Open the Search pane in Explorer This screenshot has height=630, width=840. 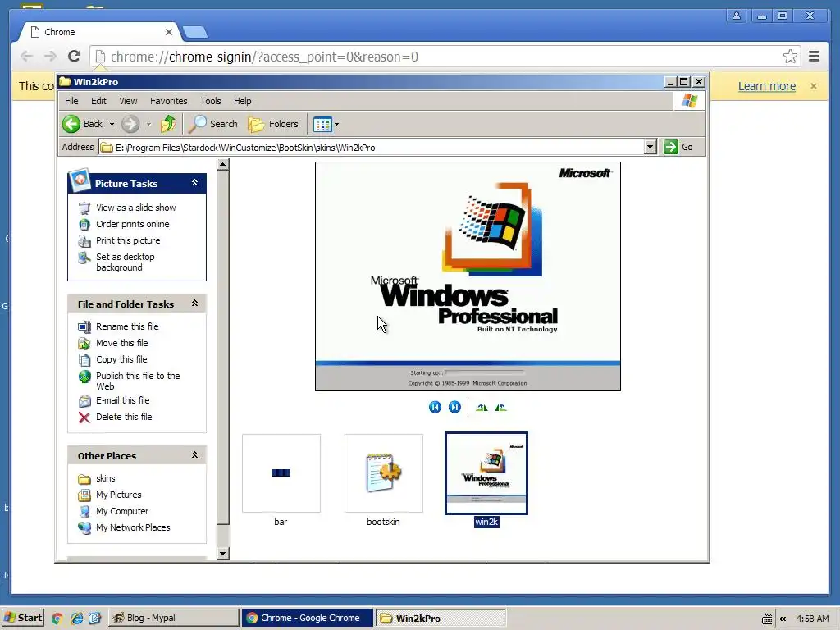[212, 125]
